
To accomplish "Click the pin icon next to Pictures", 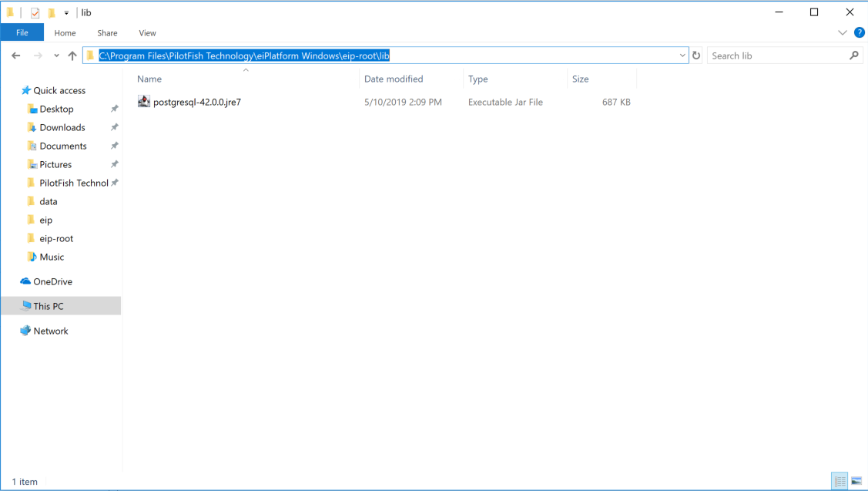I will [x=114, y=165].
